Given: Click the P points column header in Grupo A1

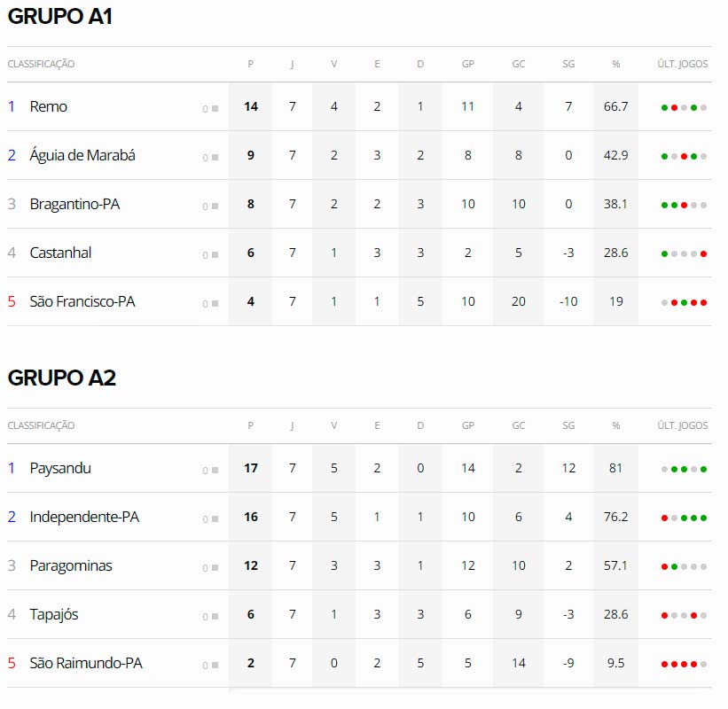Looking at the screenshot, I should [x=251, y=64].
